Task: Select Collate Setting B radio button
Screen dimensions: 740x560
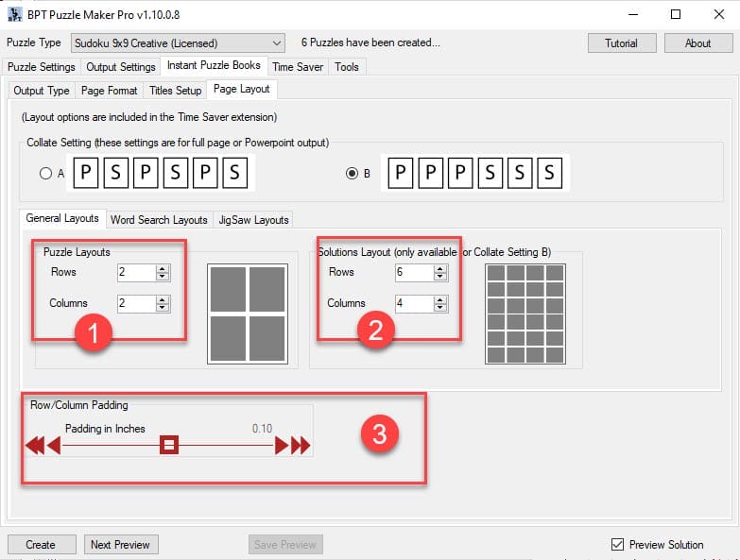Action: pyautogui.click(x=352, y=174)
